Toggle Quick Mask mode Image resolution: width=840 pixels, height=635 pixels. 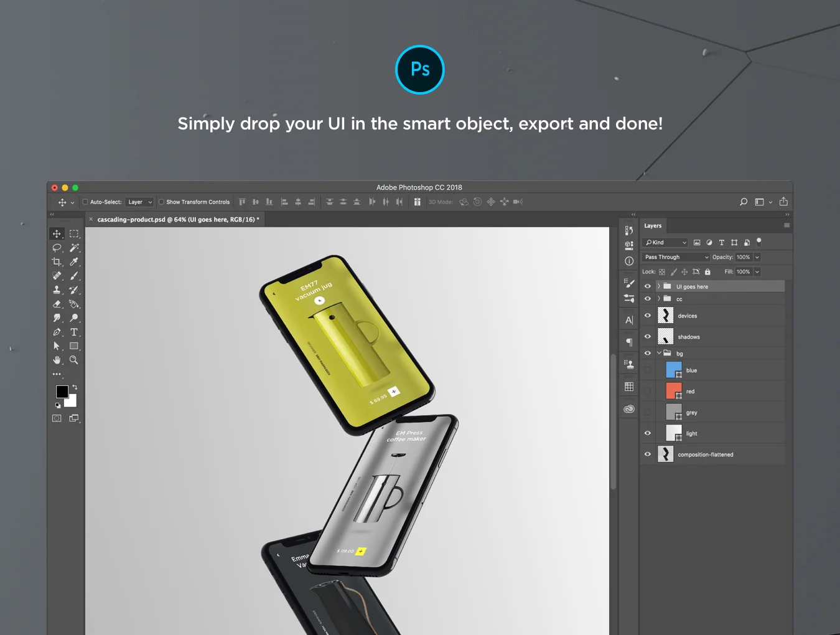[x=57, y=418]
